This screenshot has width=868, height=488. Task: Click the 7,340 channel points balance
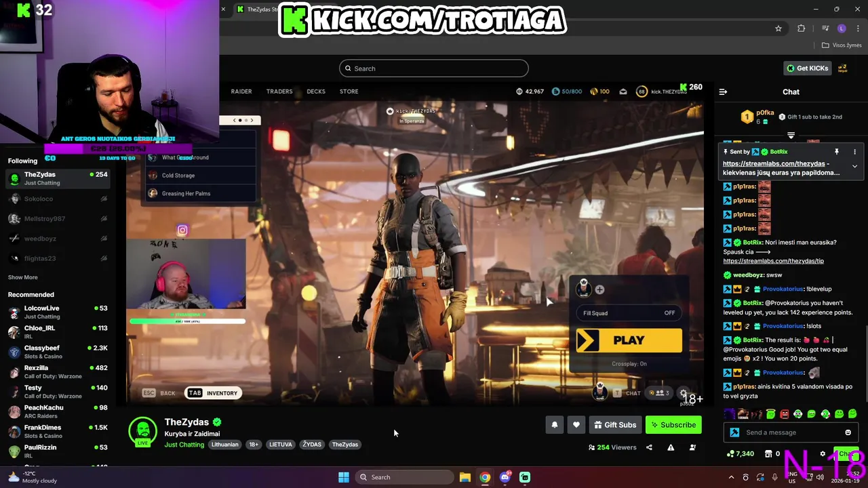point(740,453)
